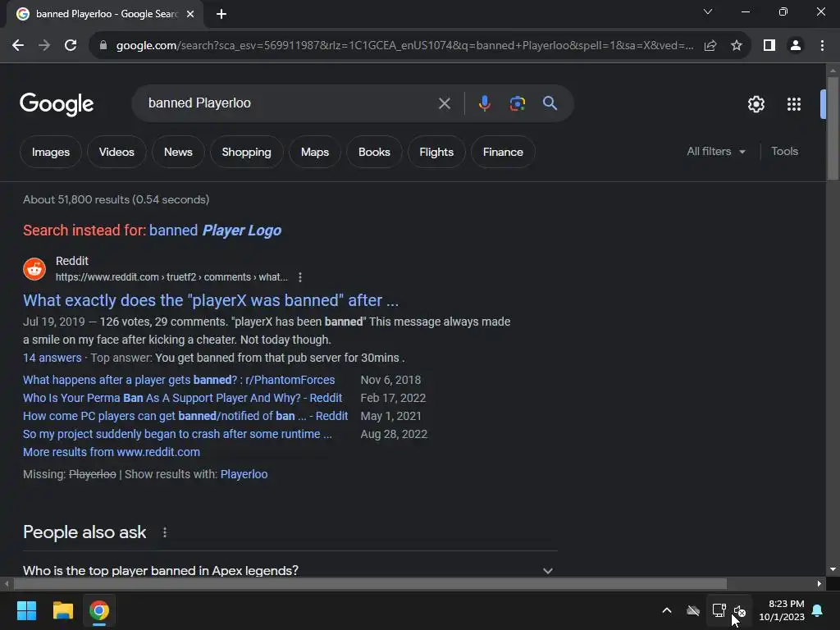
Task: Open 'How come PC players can get banned' link
Action: [x=185, y=416]
